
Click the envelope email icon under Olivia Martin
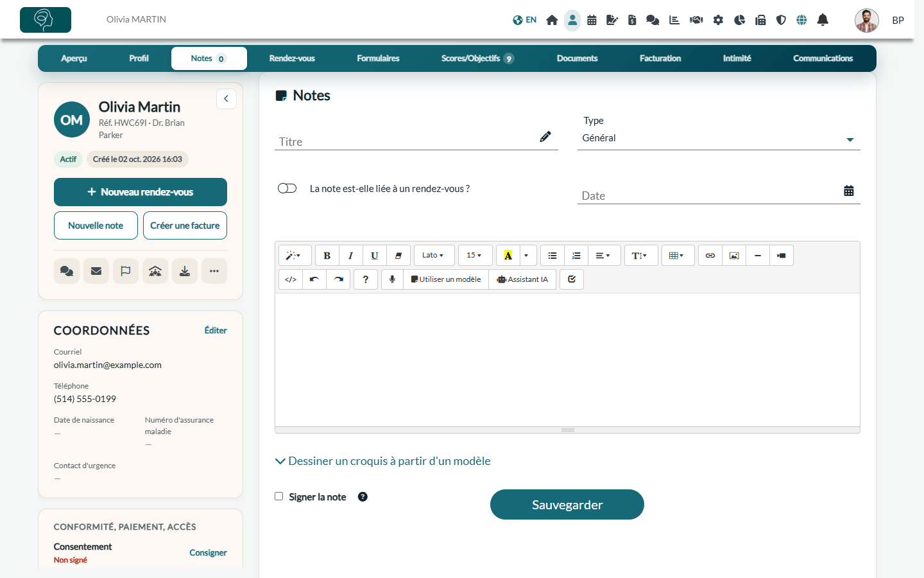(96, 271)
